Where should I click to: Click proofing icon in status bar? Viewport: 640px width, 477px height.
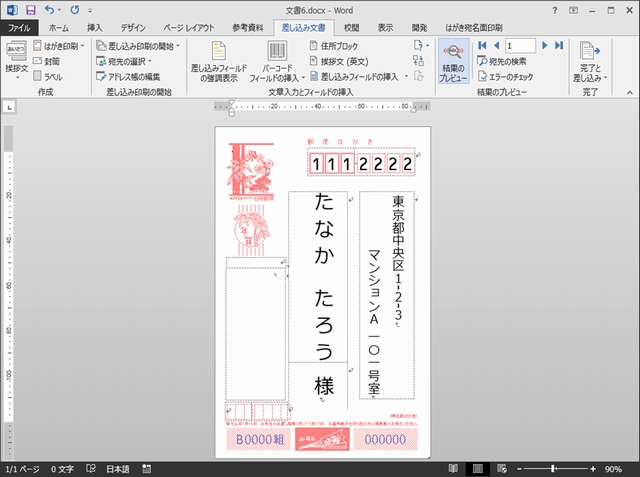point(91,469)
